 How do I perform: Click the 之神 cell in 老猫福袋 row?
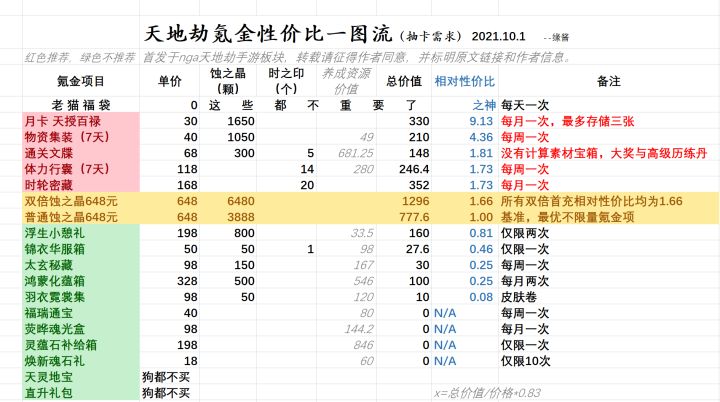(x=484, y=105)
